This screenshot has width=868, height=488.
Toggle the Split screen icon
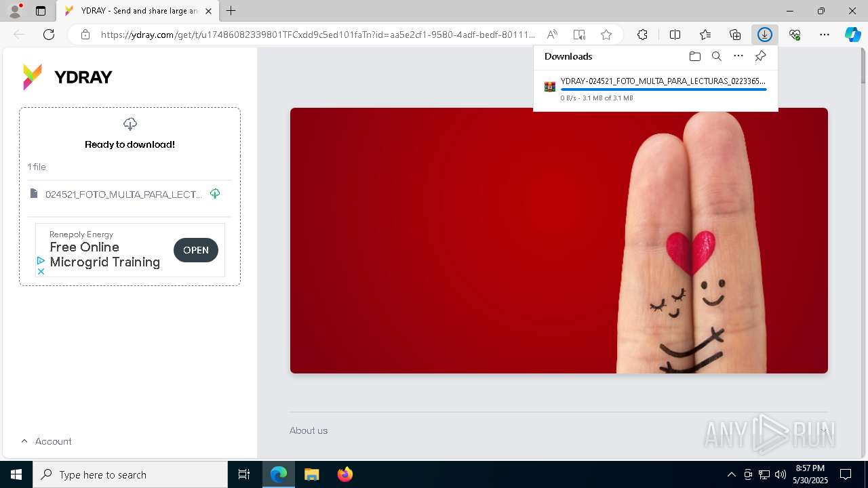(675, 35)
